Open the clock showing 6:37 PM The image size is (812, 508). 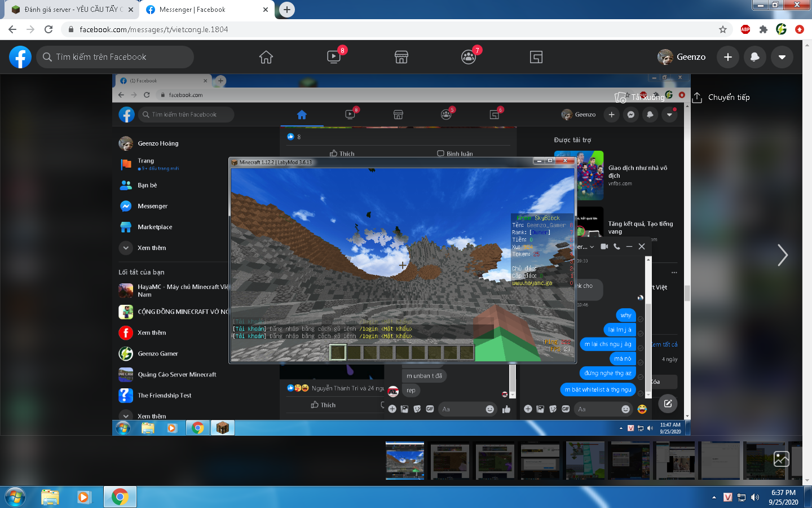tap(784, 497)
